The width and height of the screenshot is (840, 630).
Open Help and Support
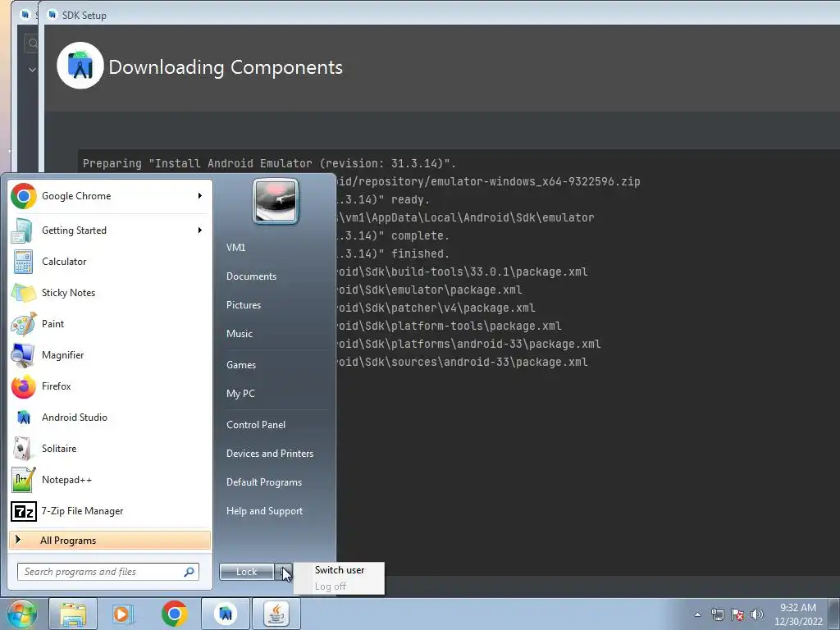tap(265, 511)
